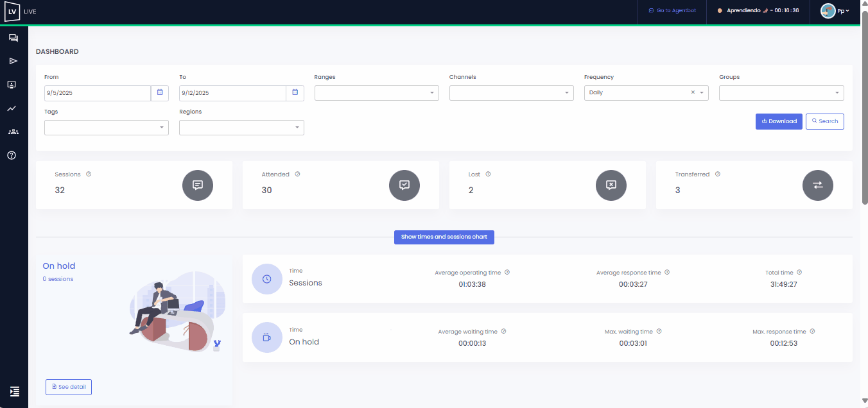
Task: Click the From date input field
Action: (x=98, y=93)
